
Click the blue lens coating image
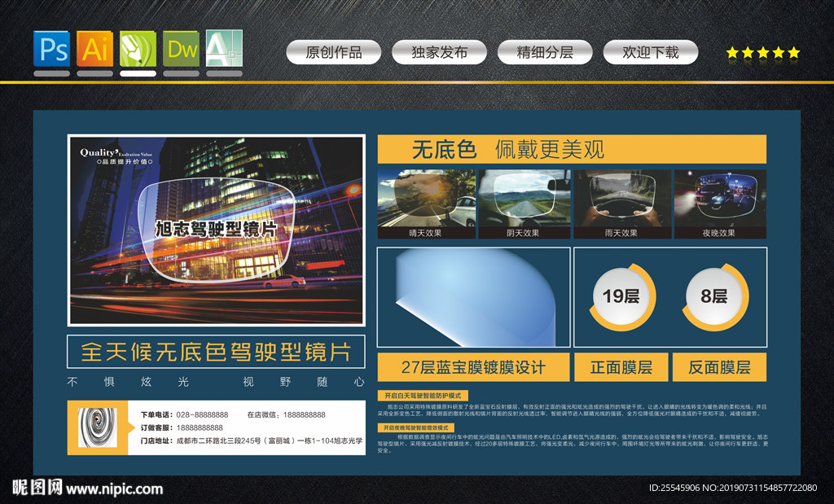pyautogui.click(x=473, y=297)
